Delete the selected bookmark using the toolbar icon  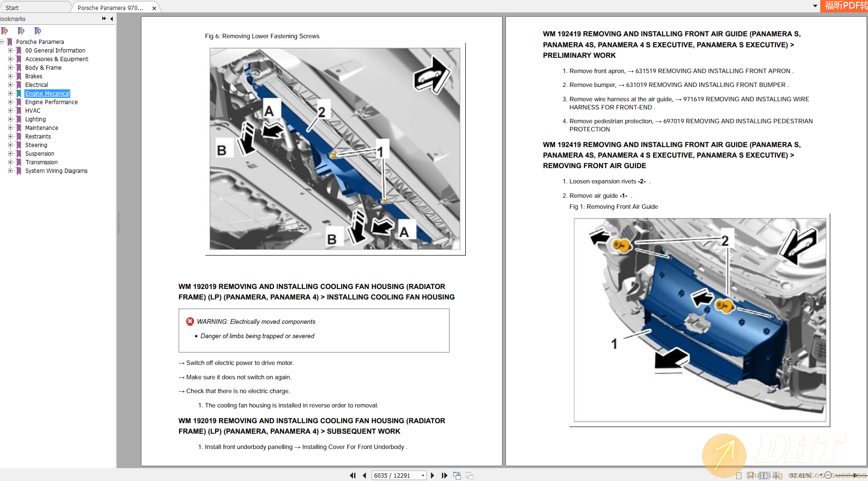coord(5,31)
